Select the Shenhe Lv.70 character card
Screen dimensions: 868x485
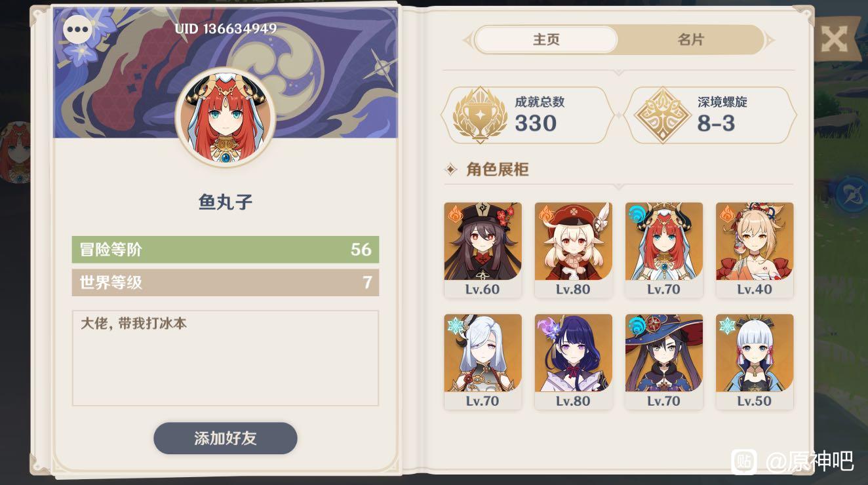pos(483,362)
